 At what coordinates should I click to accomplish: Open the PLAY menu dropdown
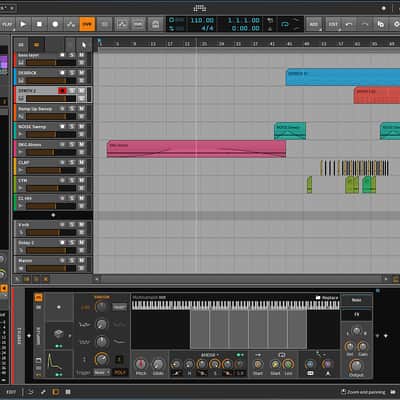click(x=7, y=24)
